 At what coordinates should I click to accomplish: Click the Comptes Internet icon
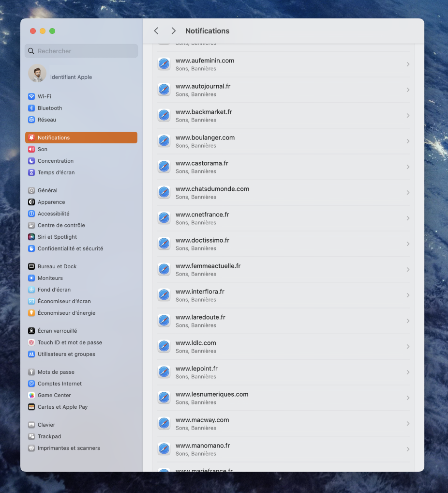point(31,384)
